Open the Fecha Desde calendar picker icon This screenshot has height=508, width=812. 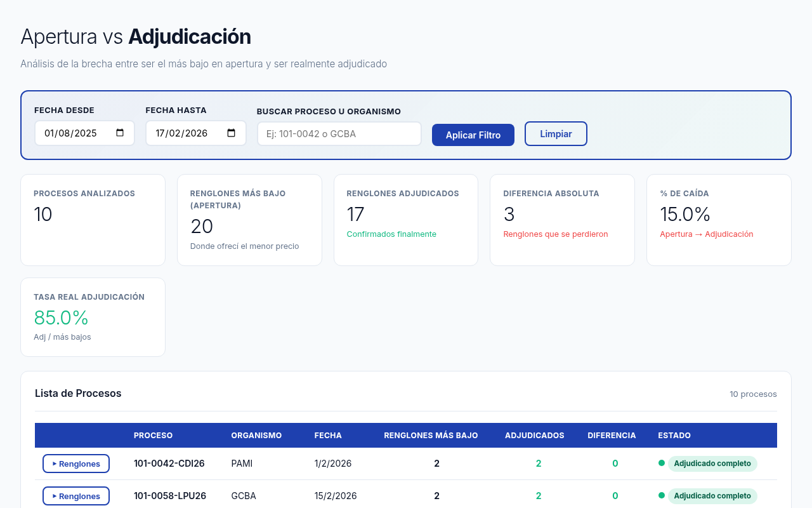pos(120,132)
